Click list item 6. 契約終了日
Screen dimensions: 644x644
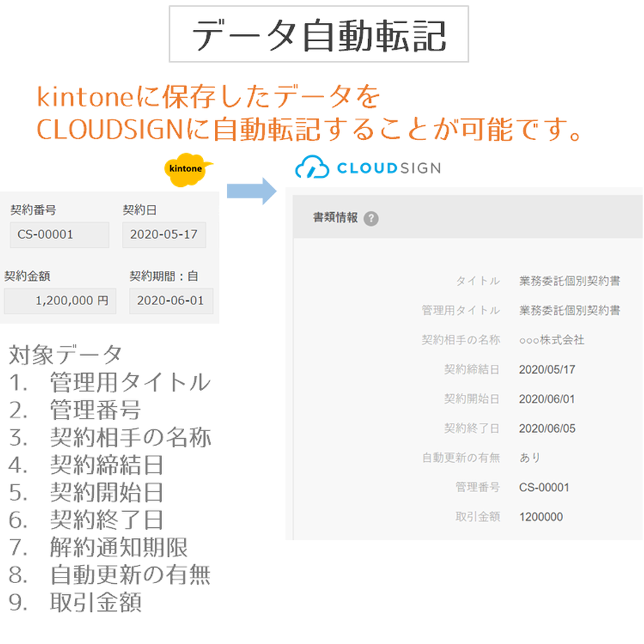coord(86,520)
